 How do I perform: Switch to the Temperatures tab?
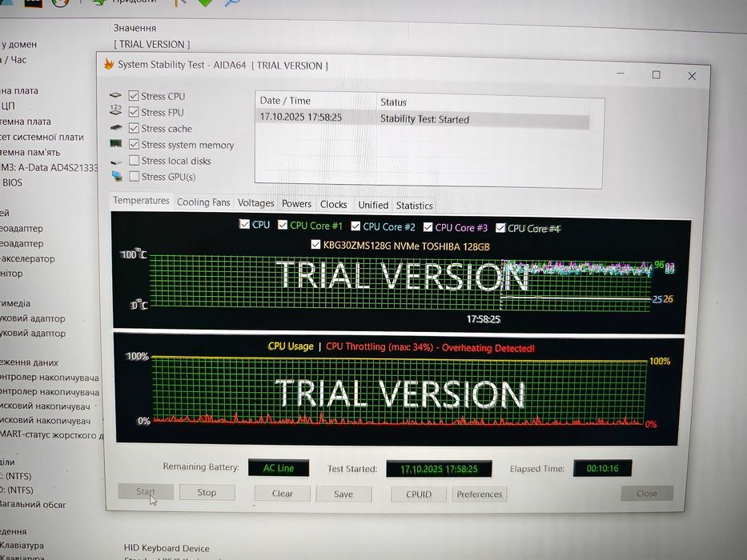[x=141, y=201]
